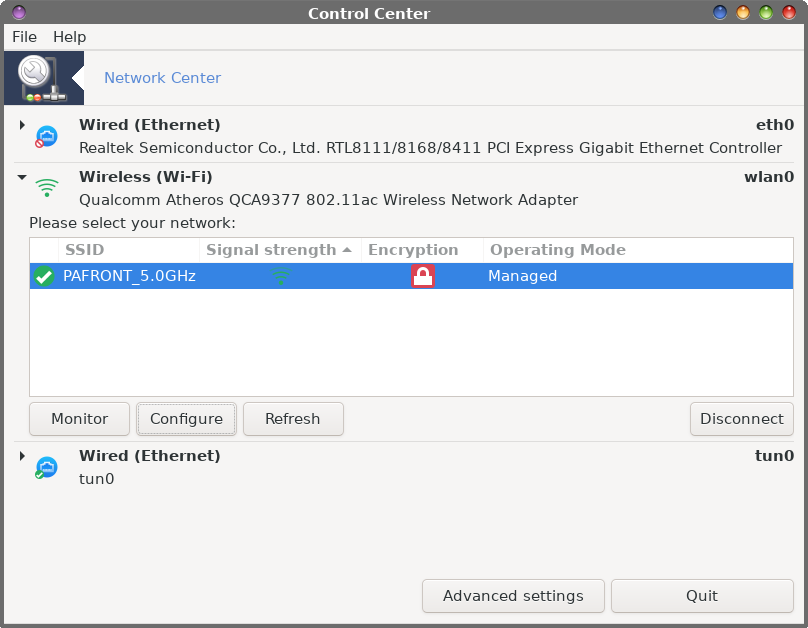Open the File menu
The height and width of the screenshot is (628, 808).
coord(24,37)
